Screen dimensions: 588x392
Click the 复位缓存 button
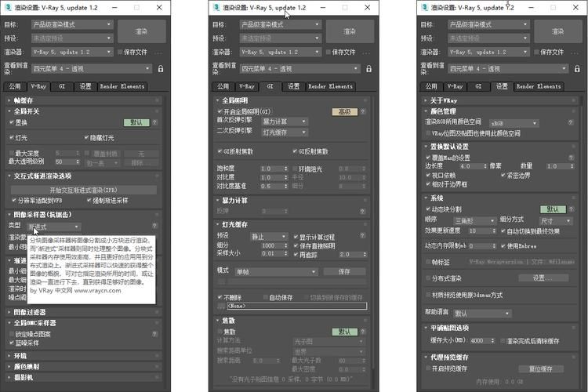tap(540, 368)
